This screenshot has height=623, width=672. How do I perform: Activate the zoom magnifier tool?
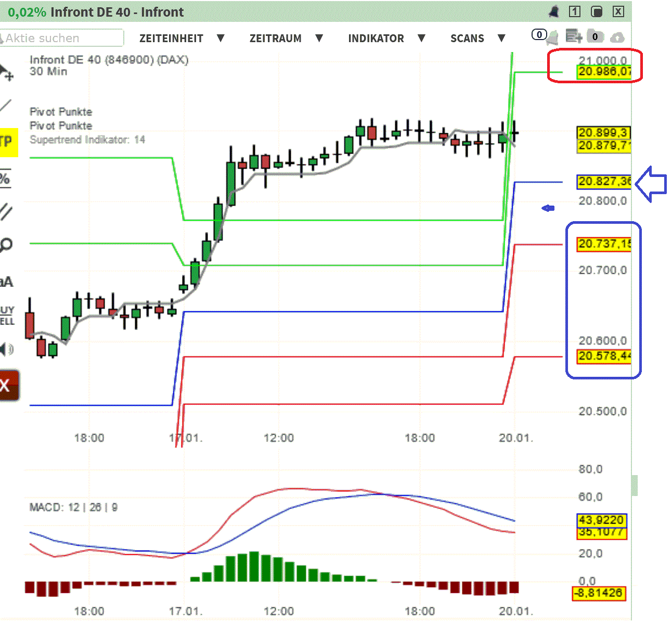point(8,244)
